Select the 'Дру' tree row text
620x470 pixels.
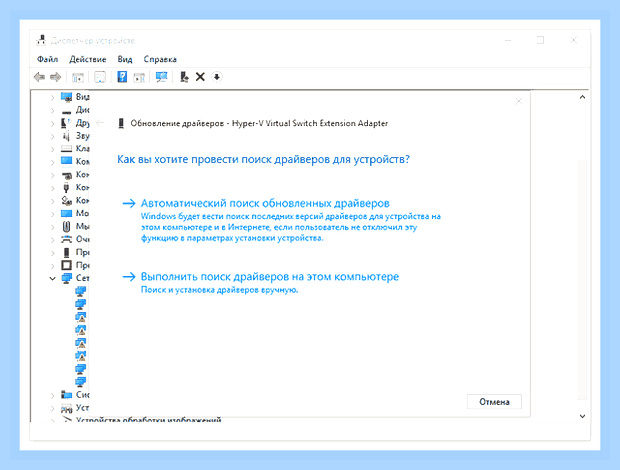click(x=83, y=123)
